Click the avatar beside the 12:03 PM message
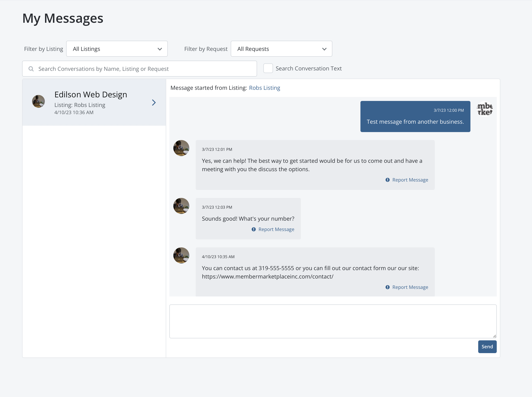Viewport: 532px width, 397px height. tap(181, 206)
